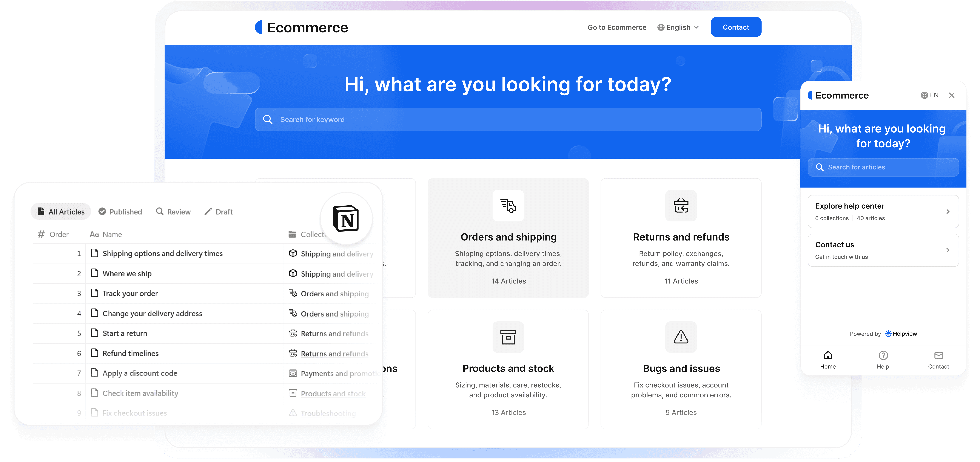Click the globe icon next to English
This screenshot has width=980, height=462.
pos(661,27)
